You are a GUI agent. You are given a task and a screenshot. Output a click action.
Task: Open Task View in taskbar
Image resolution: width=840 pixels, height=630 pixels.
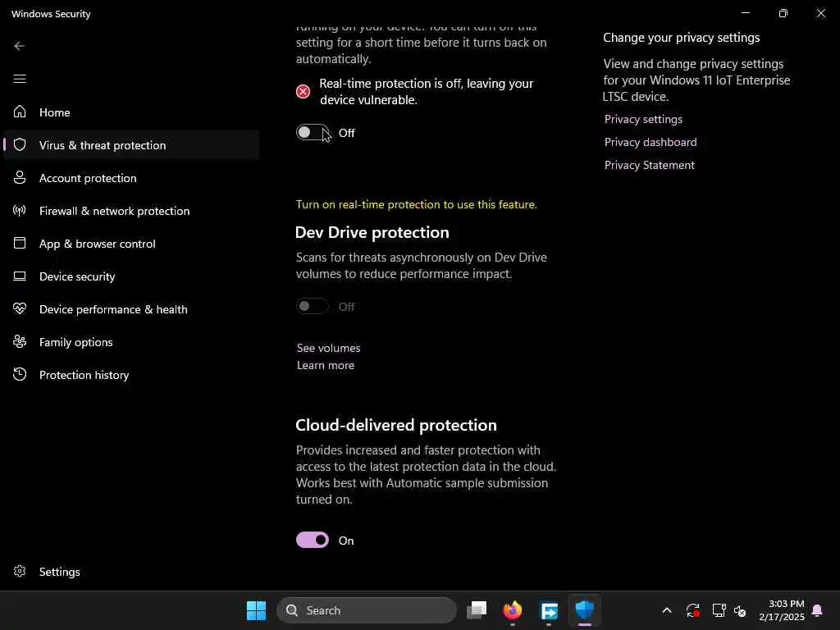pos(477,610)
